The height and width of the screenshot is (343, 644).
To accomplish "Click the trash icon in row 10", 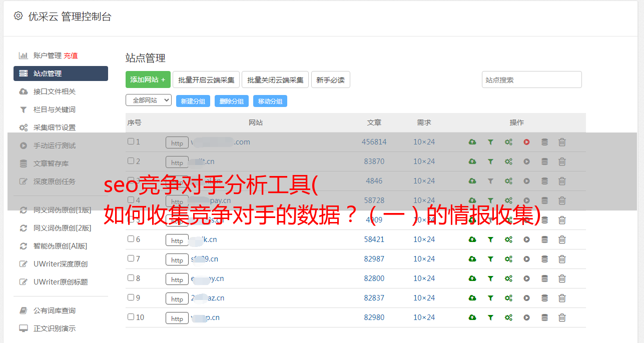I will (x=562, y=317).
